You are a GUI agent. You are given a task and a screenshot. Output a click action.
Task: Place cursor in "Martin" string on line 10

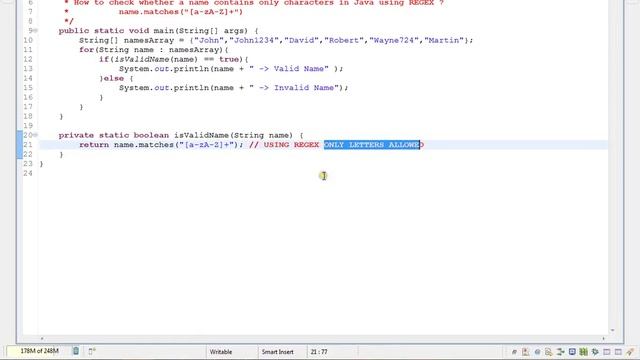tap(444, 40)
